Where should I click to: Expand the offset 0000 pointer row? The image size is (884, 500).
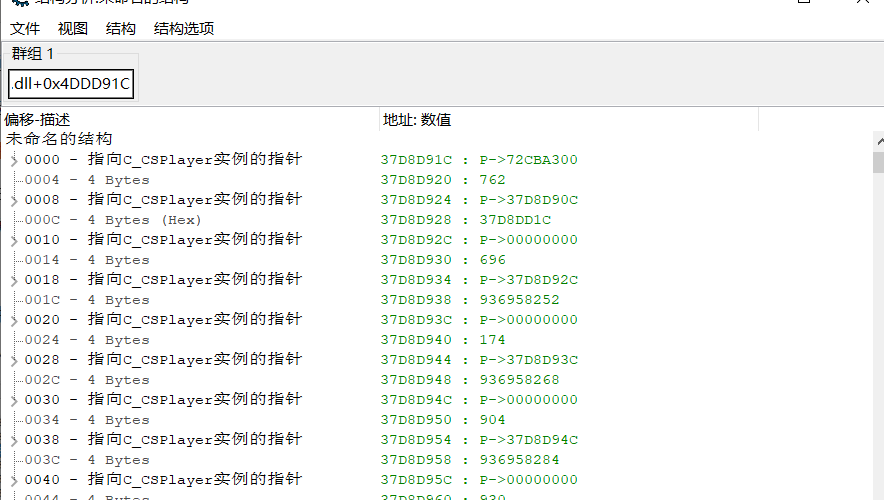(14, 160)
